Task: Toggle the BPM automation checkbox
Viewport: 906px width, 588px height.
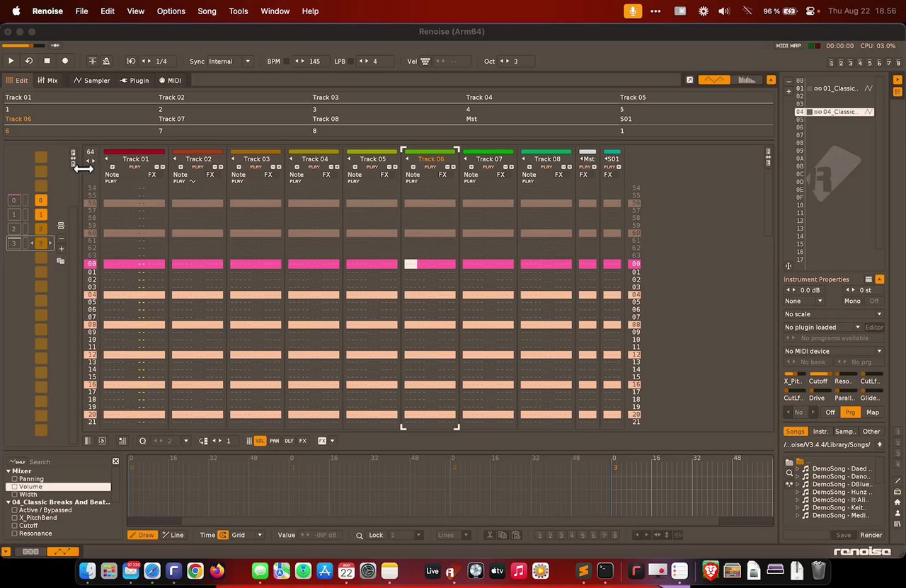Action: coord(287,62)
